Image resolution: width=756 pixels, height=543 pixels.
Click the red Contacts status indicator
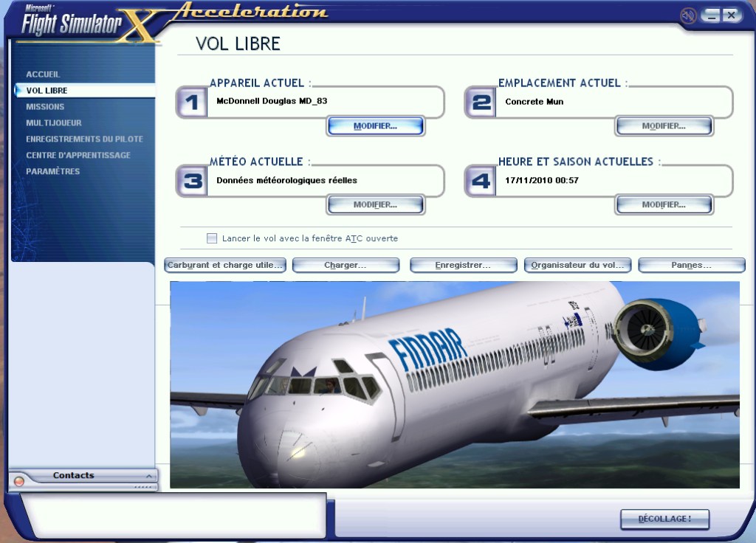tap(19, 481)
